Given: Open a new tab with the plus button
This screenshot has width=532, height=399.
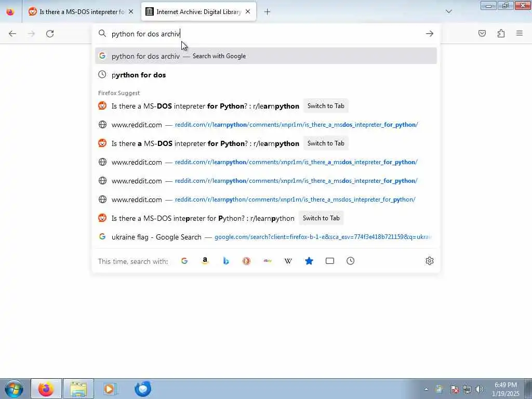Looking at the screenshot, I should (x=268, y=12).
